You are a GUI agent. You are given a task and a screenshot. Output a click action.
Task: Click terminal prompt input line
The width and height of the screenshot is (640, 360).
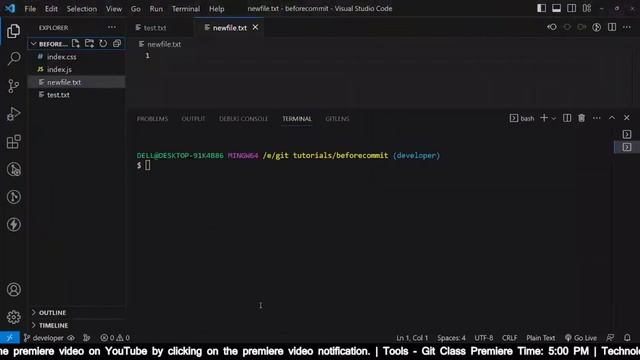click(x=147, y=165)
